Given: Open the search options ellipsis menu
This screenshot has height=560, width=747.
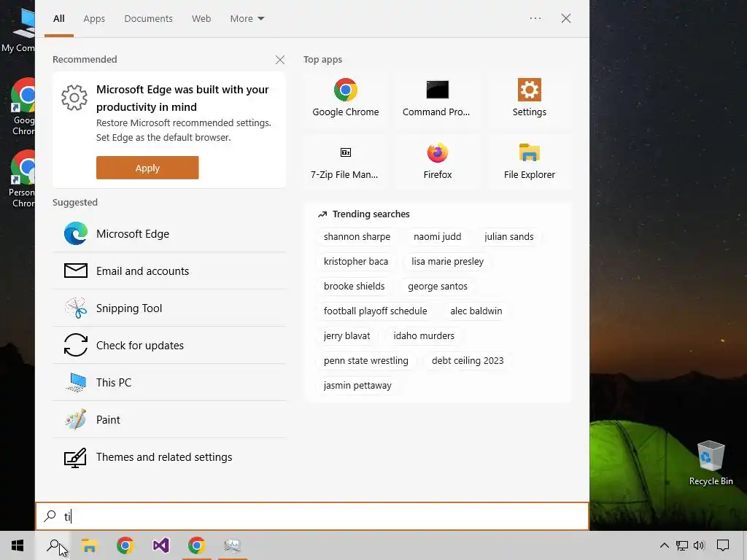Looking at the screenshot, I should (x=535, y=18).
